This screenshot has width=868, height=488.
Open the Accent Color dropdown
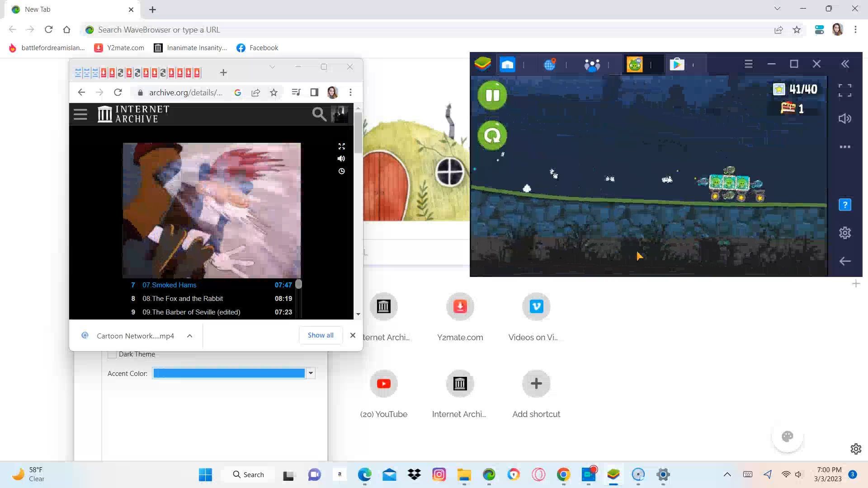[x=311, y=373]
